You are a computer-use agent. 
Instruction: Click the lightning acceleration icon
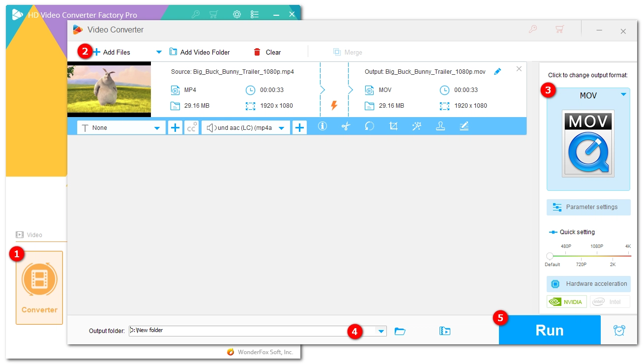click(334, 105)
